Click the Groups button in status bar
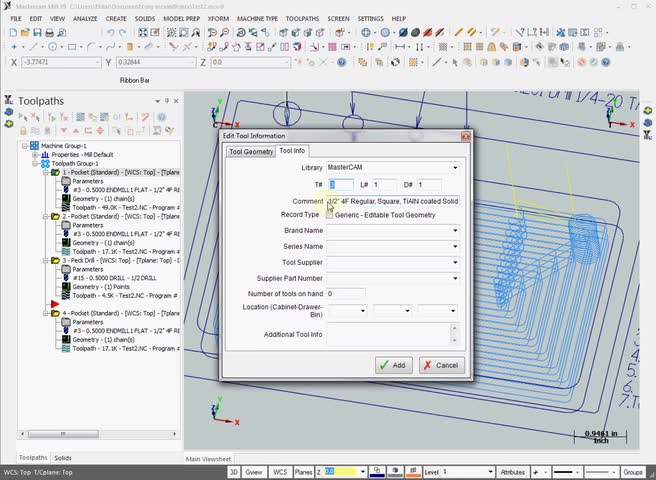656x480 pixels. click(x=633, y=472)
